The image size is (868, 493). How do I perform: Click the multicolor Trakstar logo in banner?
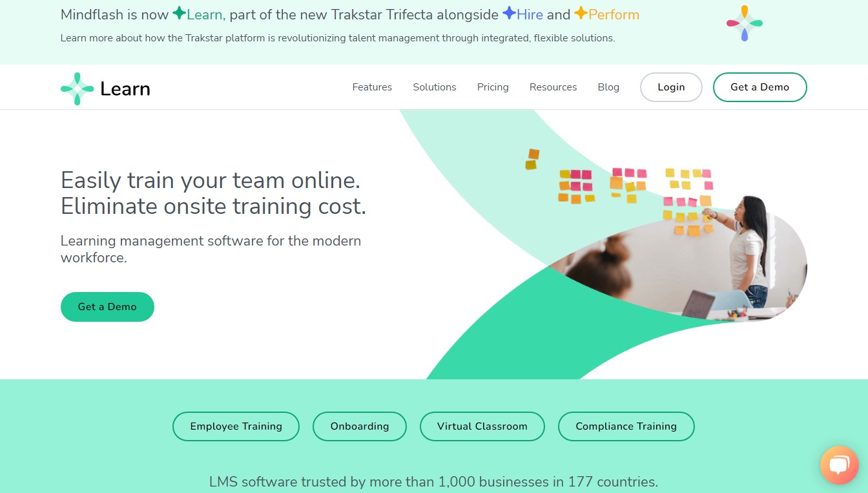tap(744, 23)
